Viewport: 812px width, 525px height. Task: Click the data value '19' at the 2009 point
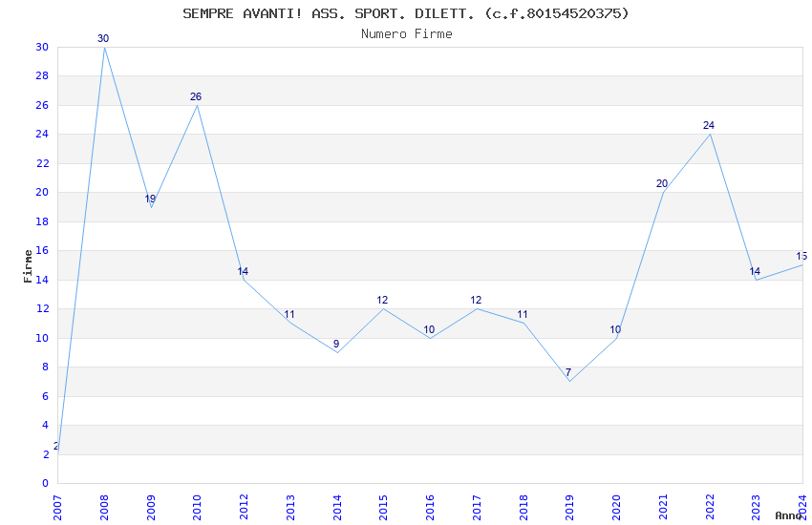[150, 199]
